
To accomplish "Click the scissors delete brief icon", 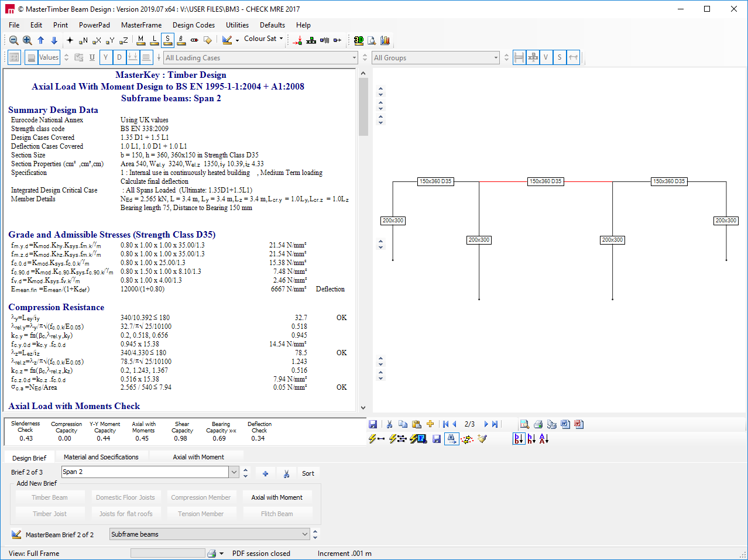I will click(286, 473).
